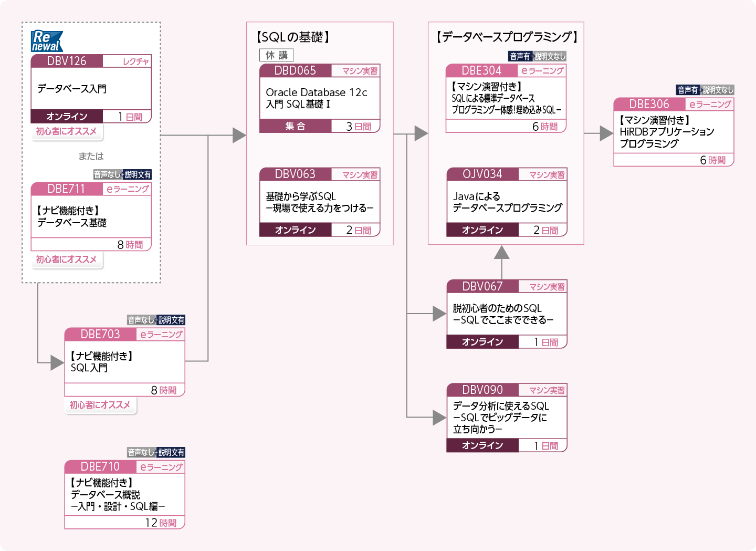Click the 初心者にオススメ tag under DBE703
Image resolution: width=756 pixels, height=551 pixels.
(x=100, y=405)
